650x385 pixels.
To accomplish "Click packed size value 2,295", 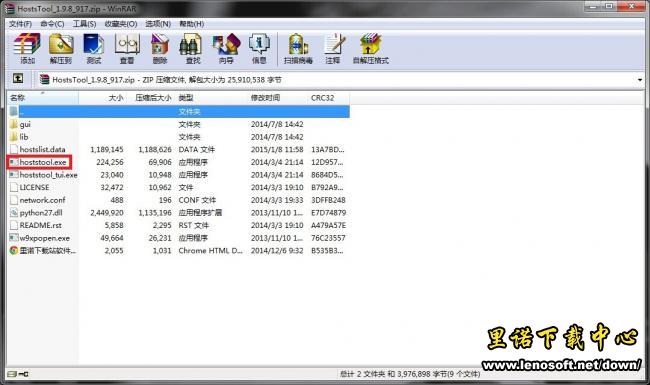I will pos(162,225).
